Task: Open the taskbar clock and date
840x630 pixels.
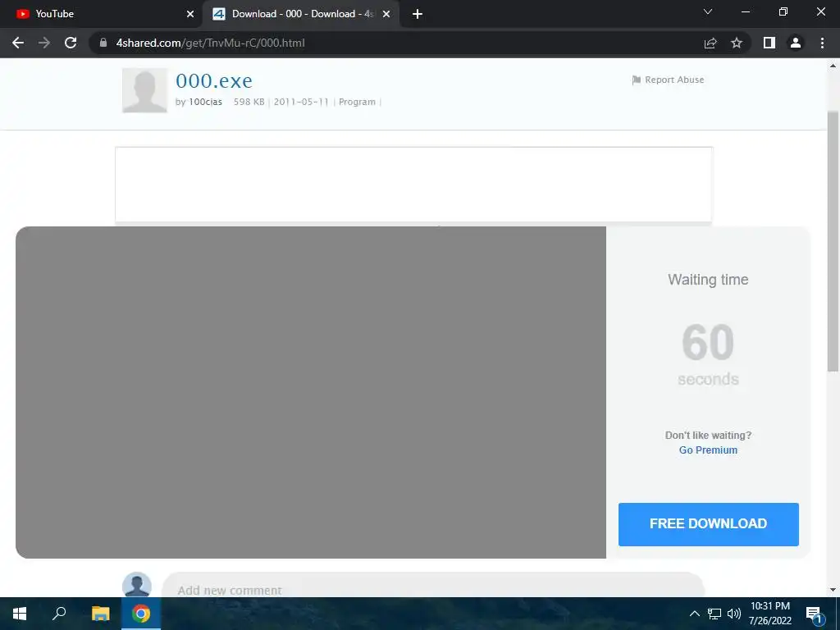Action: 769,614
